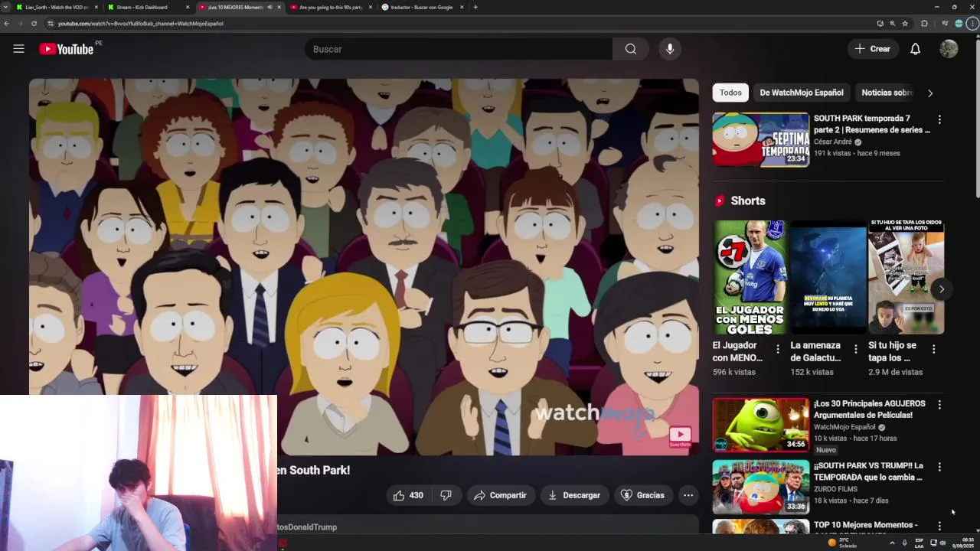Open YouTube notifications bell
Viewport: 980px width, 551px height.
point(915,49)
